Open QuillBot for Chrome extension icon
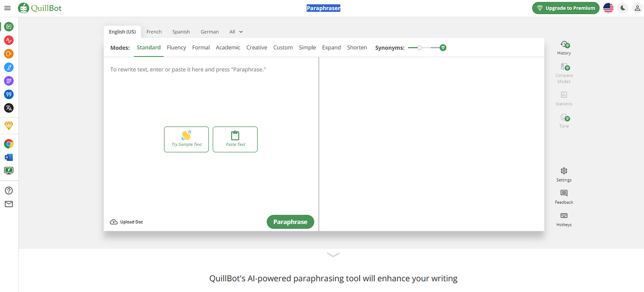 point(9,144)
